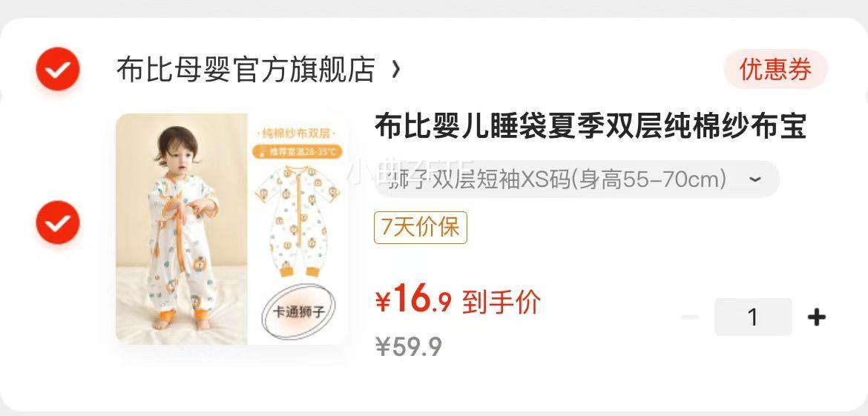Tap the orange 推荐室温28-35℃ badge
This screenshot has height=416, width=868.
click(x=297, y=151)
